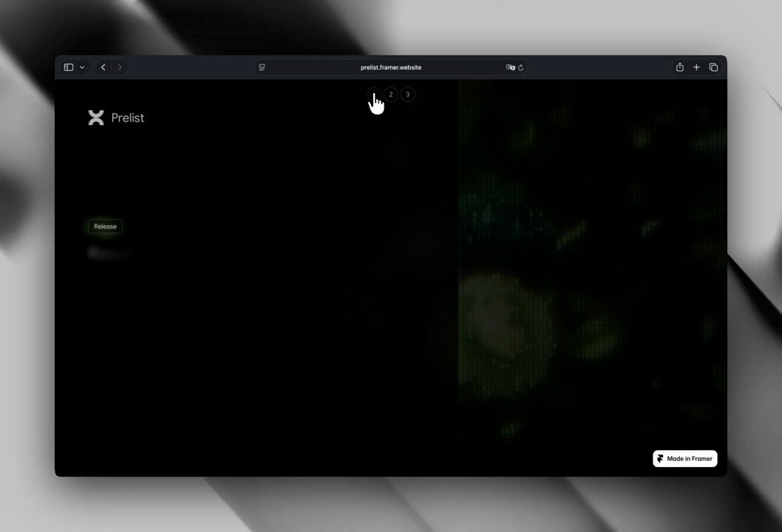
Task: Show tab overview icon
Action: 714,67
